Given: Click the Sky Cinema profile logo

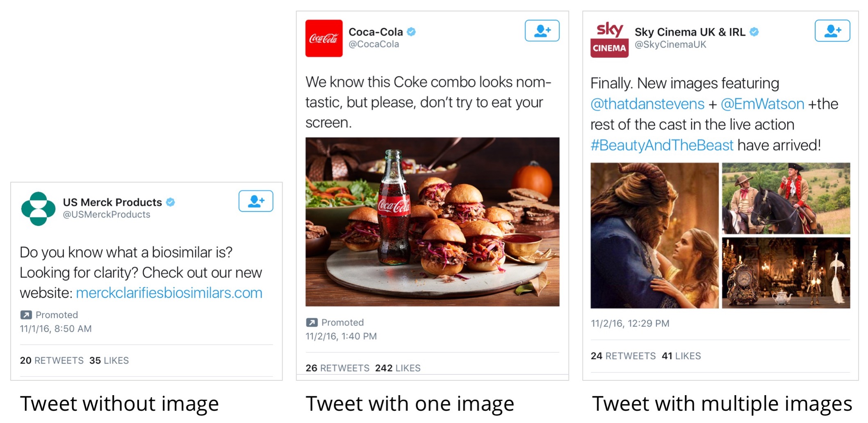Looking at the screenshot, I should (x=609, y=39).
